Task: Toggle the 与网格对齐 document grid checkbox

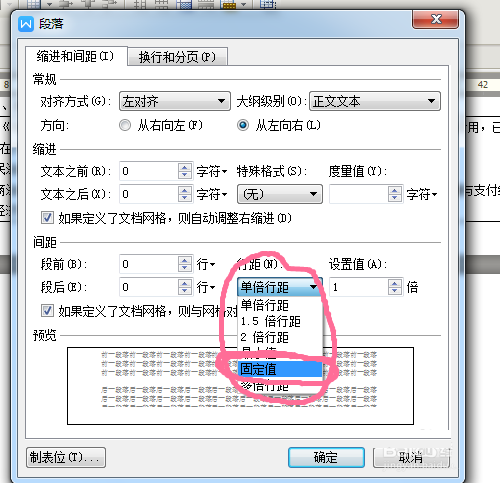Action: [47, 311]
